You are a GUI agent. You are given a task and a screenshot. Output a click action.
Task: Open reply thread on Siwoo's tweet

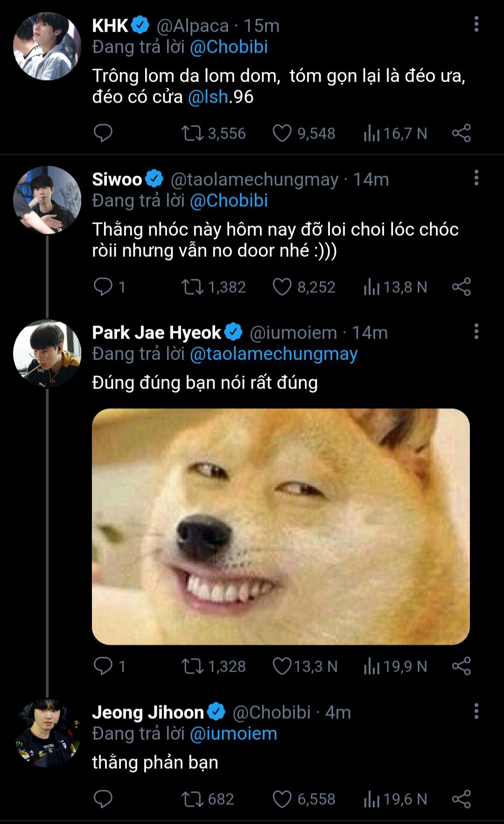[103, 287]
